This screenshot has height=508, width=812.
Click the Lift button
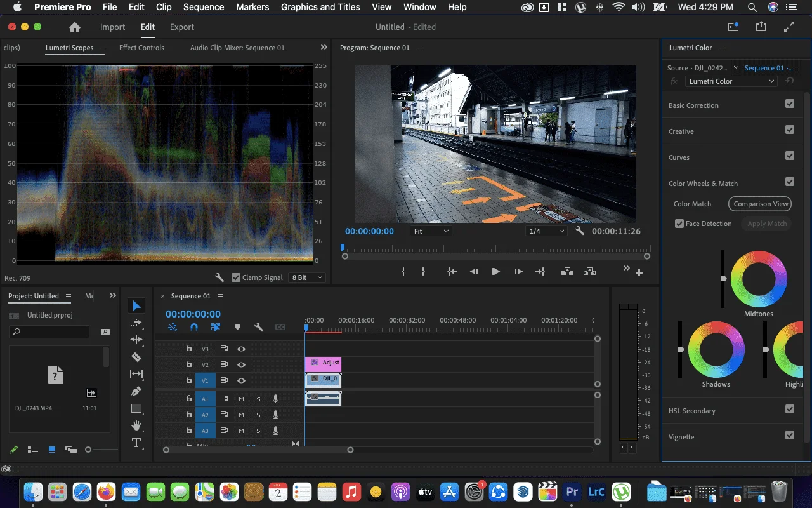pyautogui.click(x=568, y=271)
